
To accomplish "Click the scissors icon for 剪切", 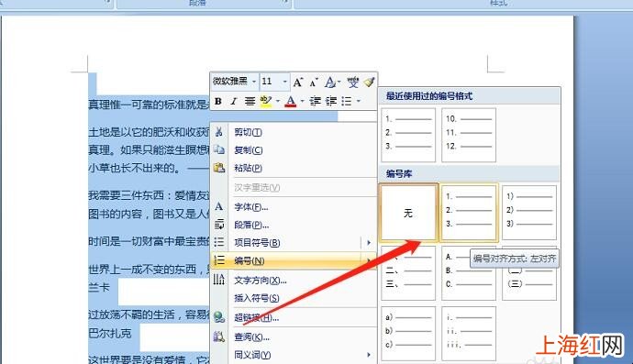I will coord(219,132).
